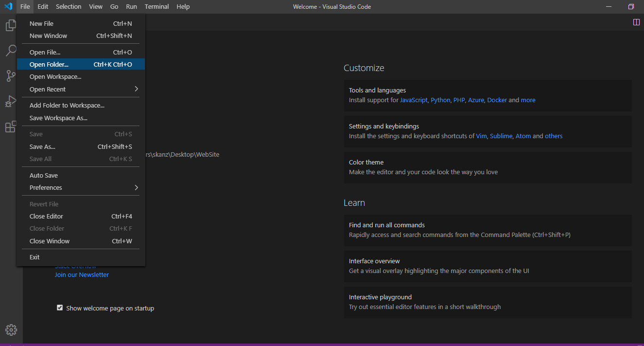The width and height of the screenshot is (644, 346).
Task: Choose Save As... from the File menu
Action: click(x=81, y=146)
